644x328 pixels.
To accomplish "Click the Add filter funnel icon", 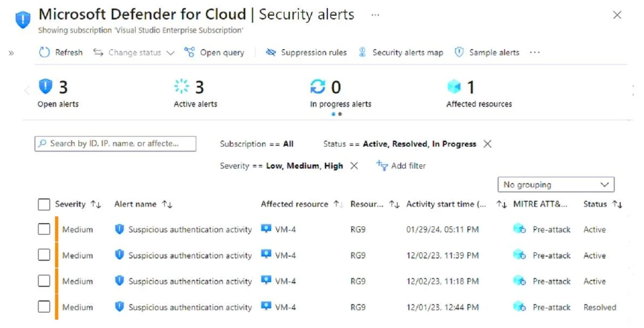I will tap(382, 166).
